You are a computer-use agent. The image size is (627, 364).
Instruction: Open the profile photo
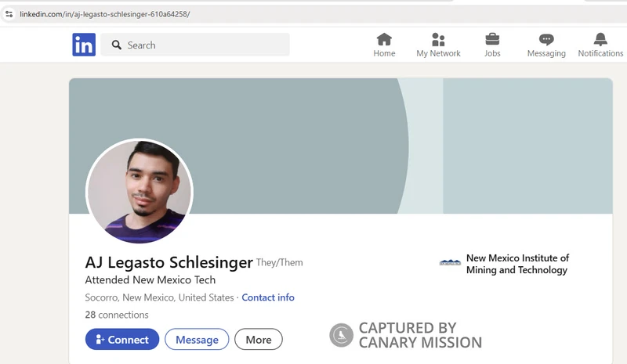pyautogui.click(x=140, y=191)
